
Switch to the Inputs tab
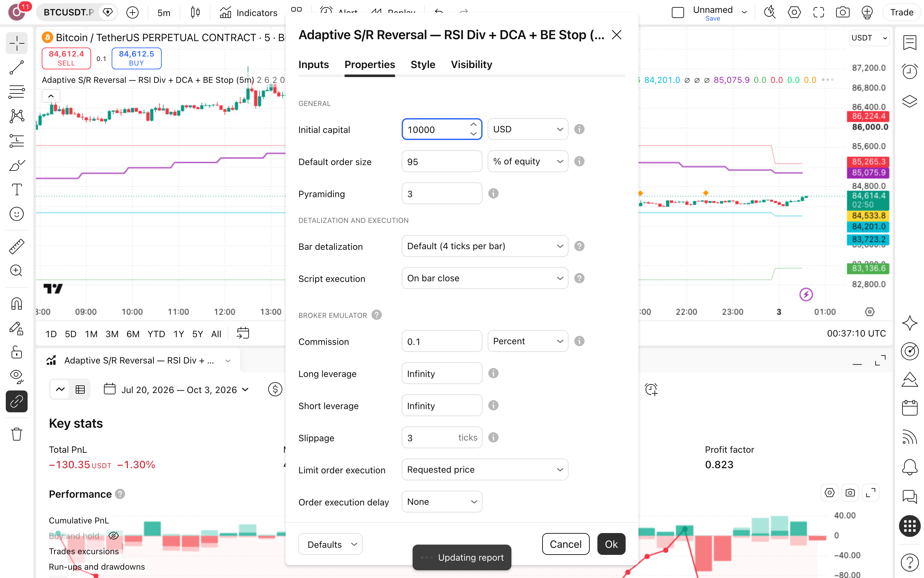tap(313, 65)
